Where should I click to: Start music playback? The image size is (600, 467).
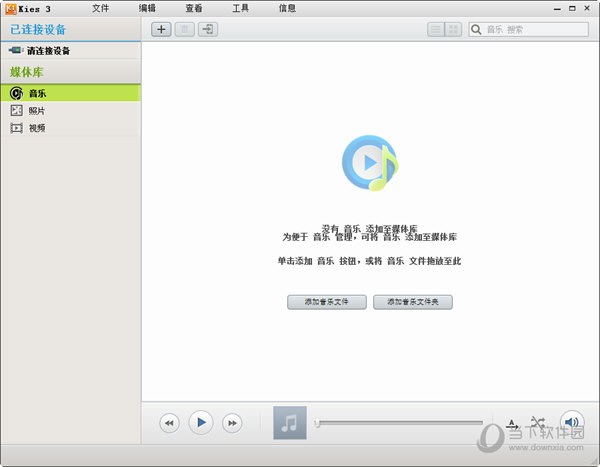[x=201, y=423]
